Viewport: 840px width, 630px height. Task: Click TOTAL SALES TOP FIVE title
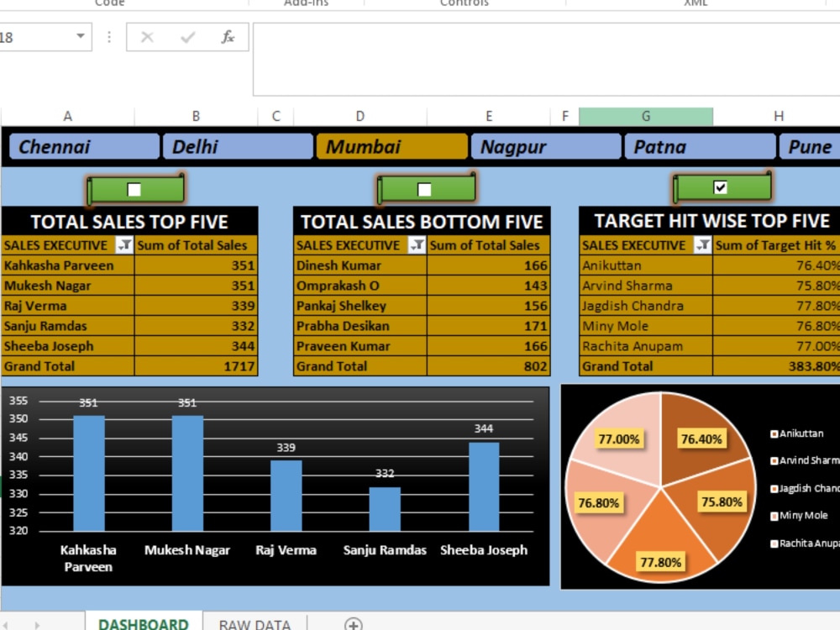[129, 222]
